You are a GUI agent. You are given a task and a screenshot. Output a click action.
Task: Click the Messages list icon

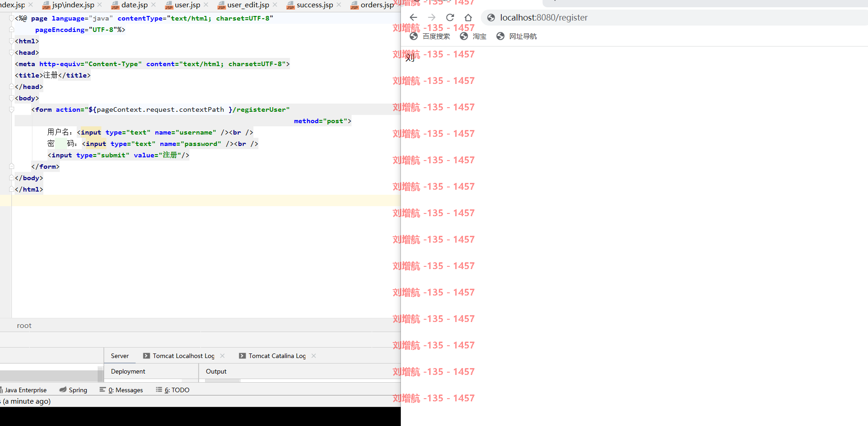tap(103, 390)
